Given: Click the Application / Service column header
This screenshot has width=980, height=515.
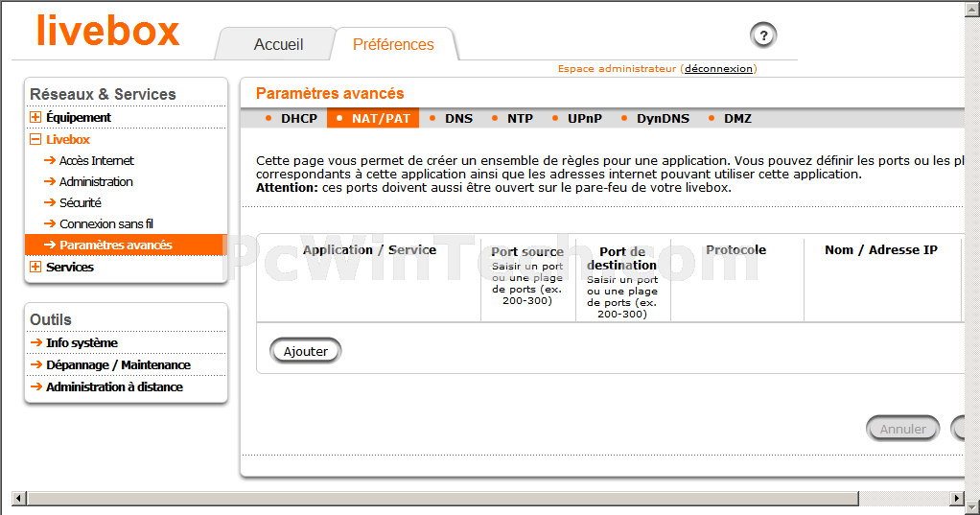Looking at the screenshot, I should (369, 250).
